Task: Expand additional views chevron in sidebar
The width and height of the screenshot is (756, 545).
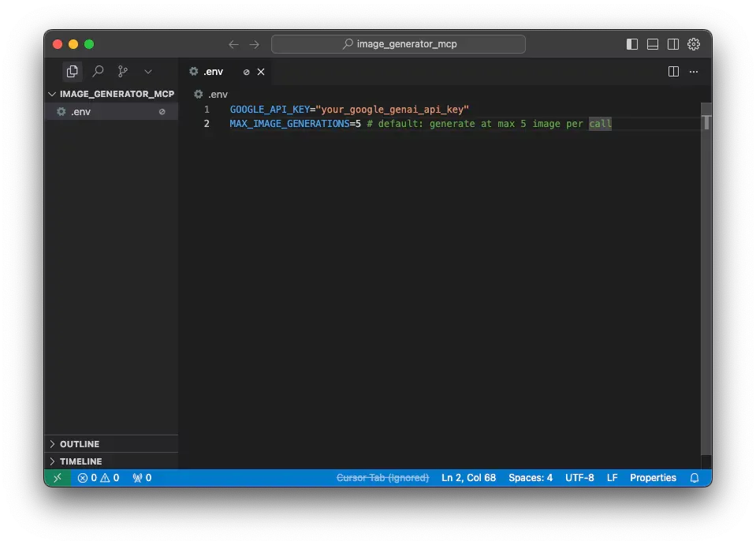Action: pos(148,72)
